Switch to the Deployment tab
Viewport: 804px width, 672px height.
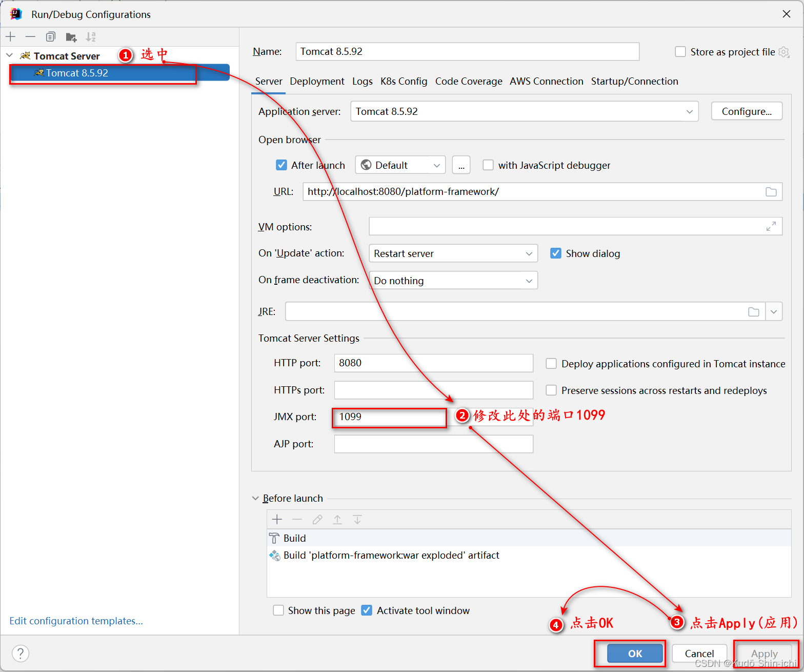[x=317, y=81]
